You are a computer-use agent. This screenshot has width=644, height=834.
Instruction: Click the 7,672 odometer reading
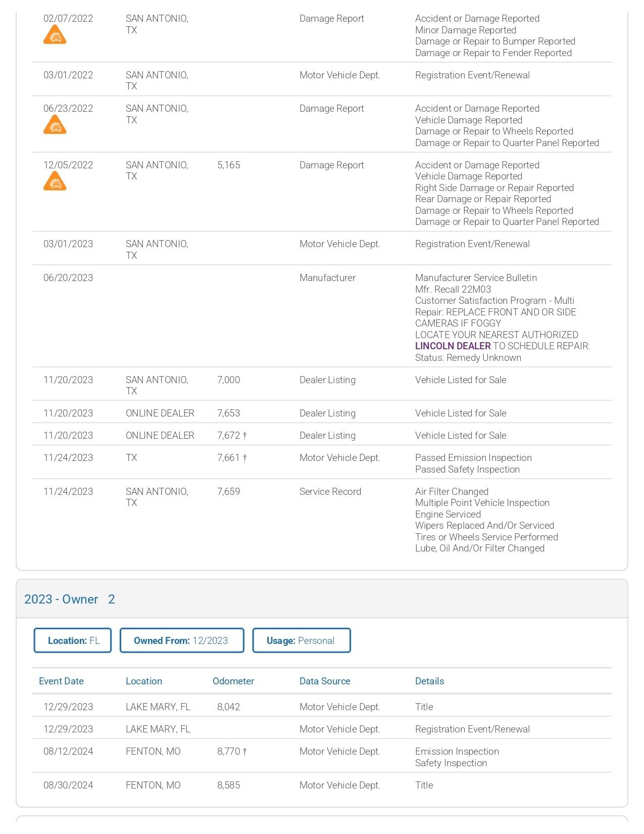pyautogui.click(x=229, y=436)
